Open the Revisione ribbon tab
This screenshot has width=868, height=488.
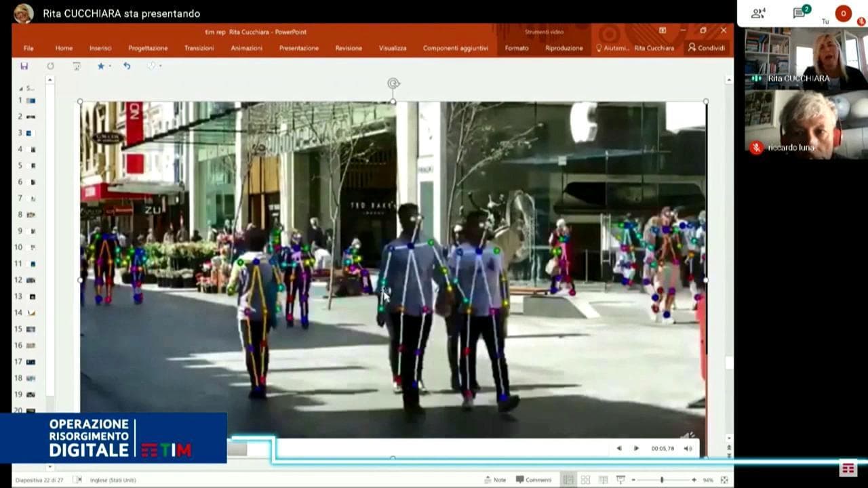pos(349,48)
